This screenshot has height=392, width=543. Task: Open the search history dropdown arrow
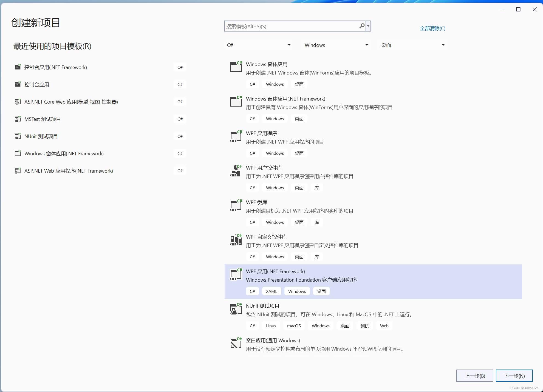[x=368, y=26]
